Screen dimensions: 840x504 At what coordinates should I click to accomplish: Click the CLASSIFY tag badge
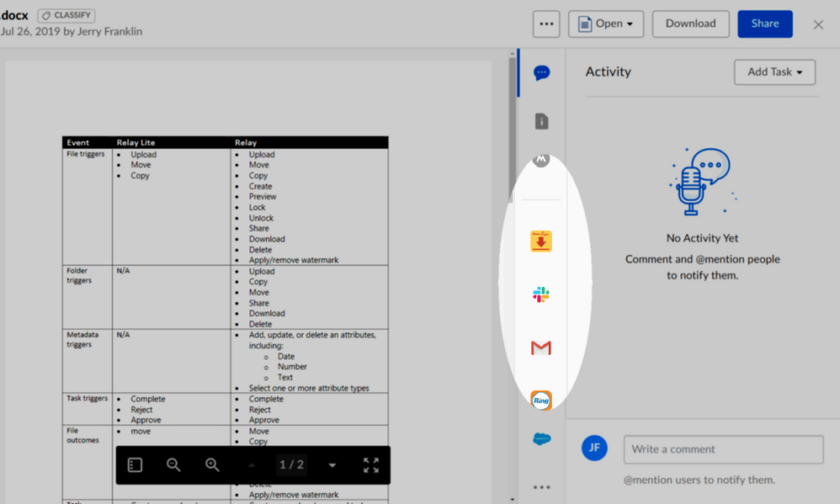66,15
